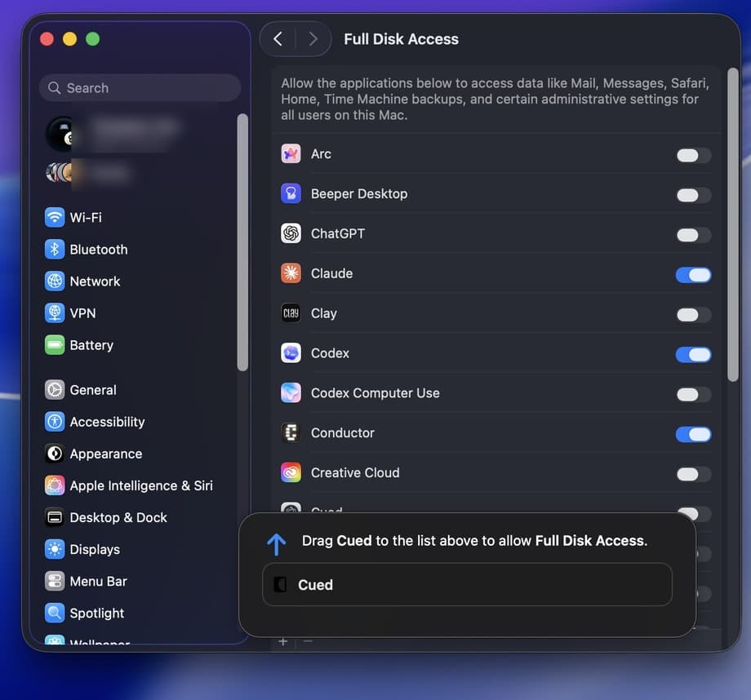
Task: Click the 'Codex Computer Use' label
Action: 375,393
